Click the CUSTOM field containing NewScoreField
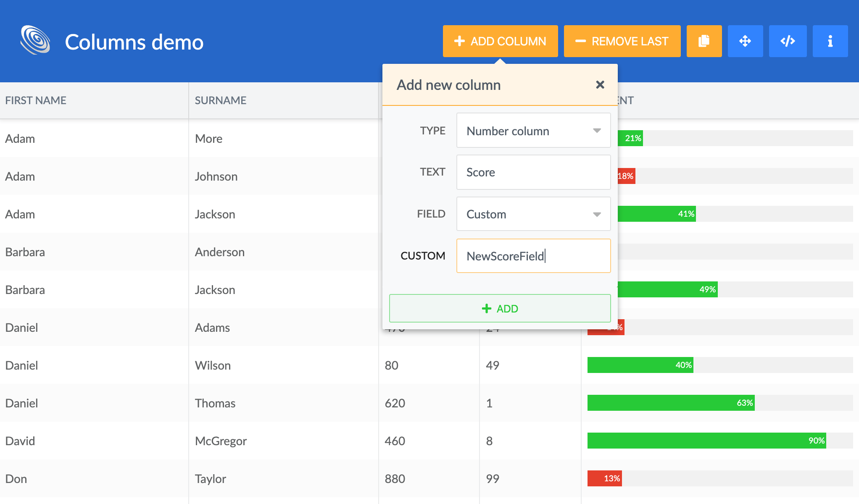859x504 pixels. coord(533,256)
